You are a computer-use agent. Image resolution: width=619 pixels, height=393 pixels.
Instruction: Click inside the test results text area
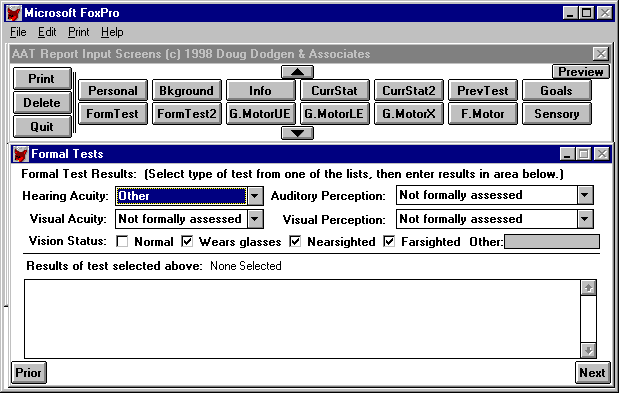[302, 319]
